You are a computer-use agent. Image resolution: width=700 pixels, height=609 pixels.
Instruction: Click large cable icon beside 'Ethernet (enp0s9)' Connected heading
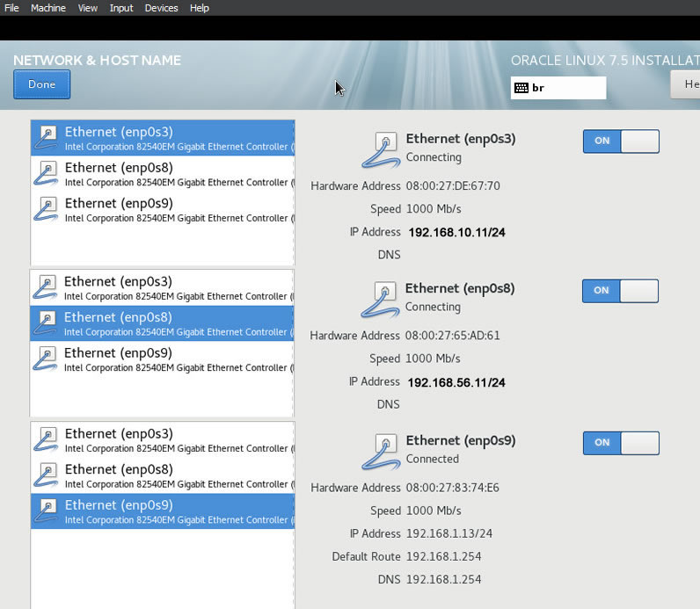click(x=381, y=452)
